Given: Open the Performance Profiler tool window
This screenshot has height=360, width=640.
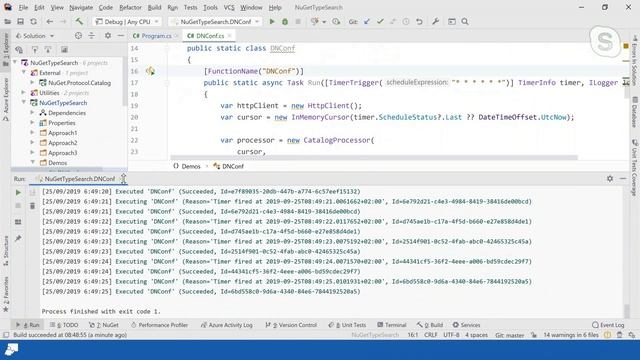Looking at the screenshot, I should [160, 325].
